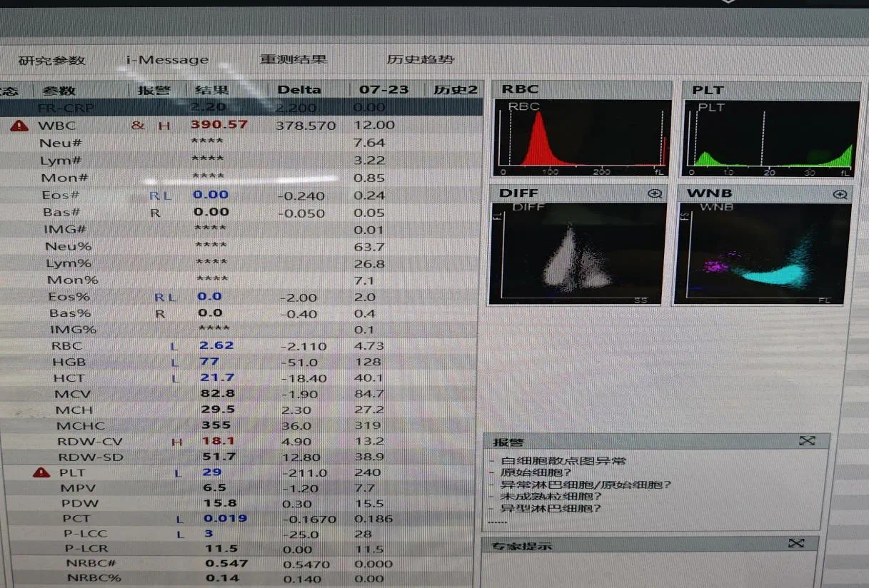Collapse the 专家提示 panel via its icon
This screenshot has height=588, width=869.
pos(796,544)
